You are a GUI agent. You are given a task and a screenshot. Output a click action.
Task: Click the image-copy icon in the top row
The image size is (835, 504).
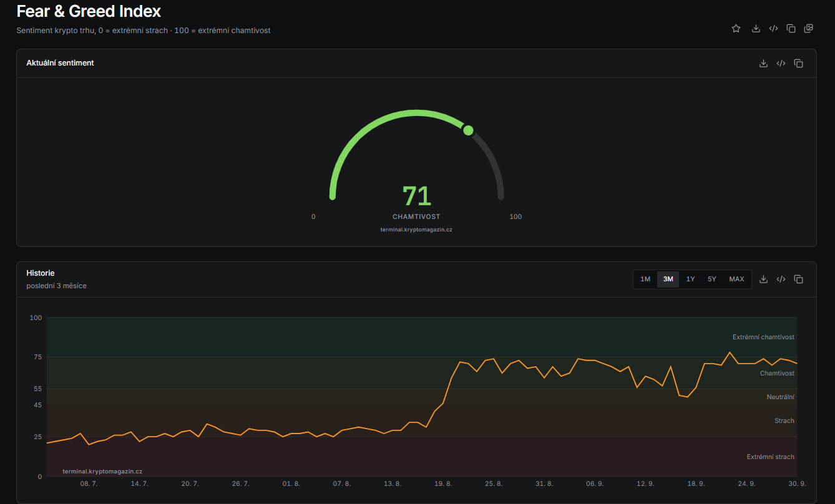(x=808, y=28)
